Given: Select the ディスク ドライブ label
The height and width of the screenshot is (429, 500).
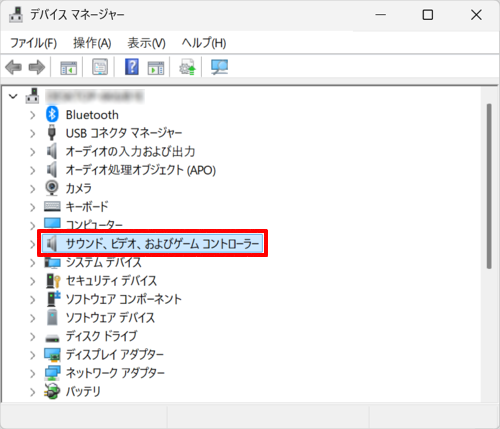Looking at the screenshot, I should [101, 336].
